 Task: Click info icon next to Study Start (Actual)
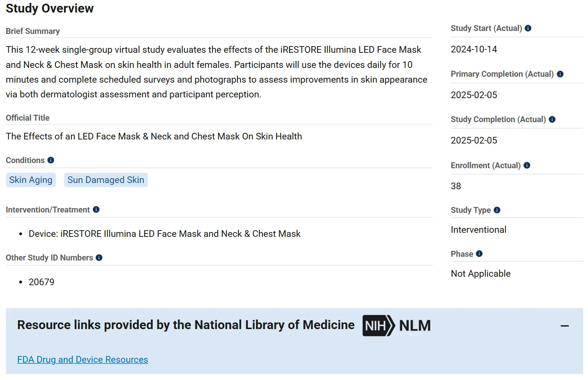click(x=528, y=28)
